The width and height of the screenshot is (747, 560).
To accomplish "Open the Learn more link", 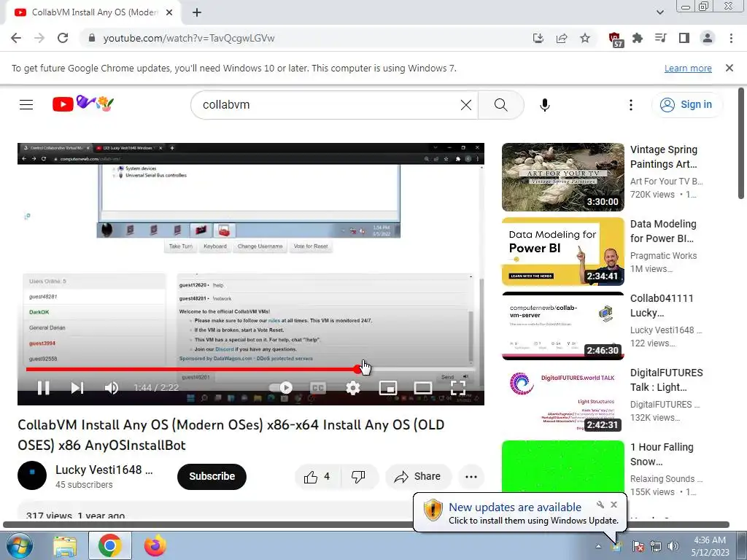I will (x=688, y=68).
